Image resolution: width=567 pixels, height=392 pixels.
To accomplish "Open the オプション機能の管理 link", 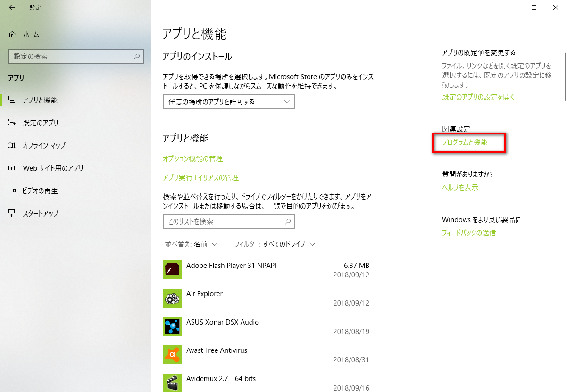I will pos(192,159).
